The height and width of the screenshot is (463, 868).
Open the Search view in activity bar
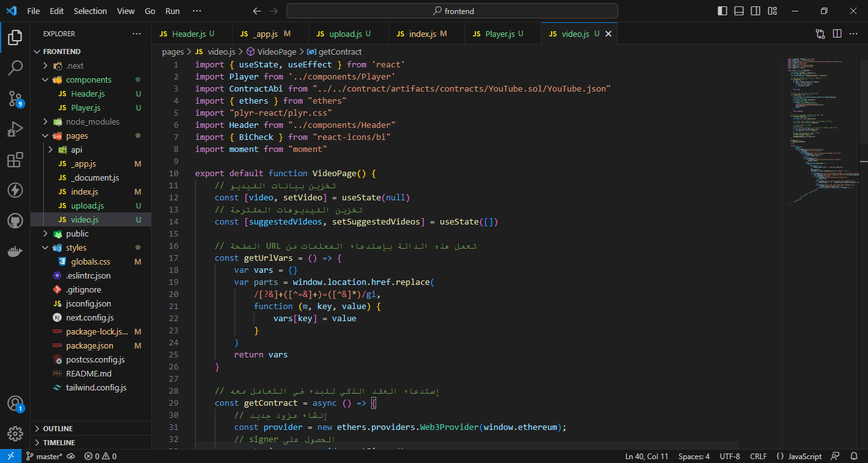pos(15,67)
